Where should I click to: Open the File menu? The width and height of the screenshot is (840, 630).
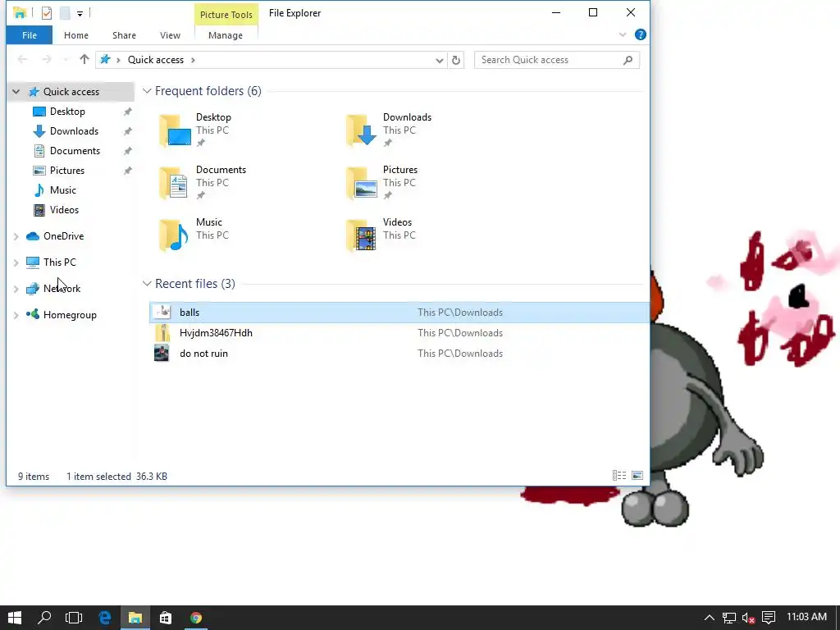pos(30,35)
